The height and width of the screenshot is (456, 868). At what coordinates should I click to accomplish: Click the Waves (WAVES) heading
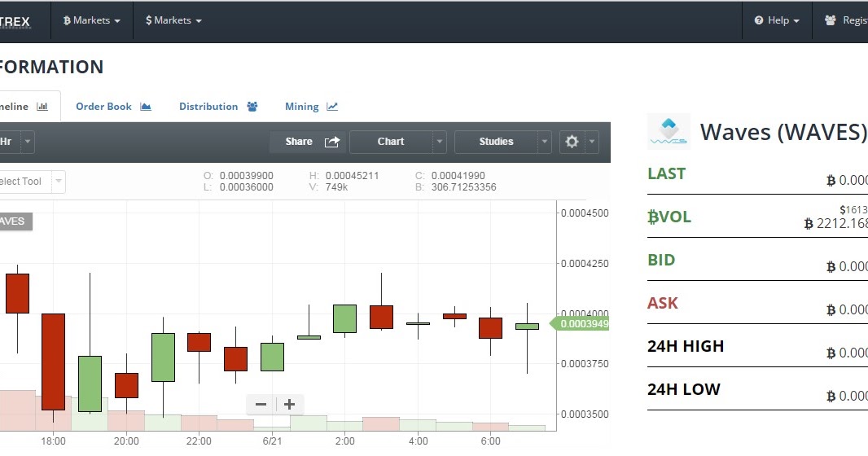[783, 132]
